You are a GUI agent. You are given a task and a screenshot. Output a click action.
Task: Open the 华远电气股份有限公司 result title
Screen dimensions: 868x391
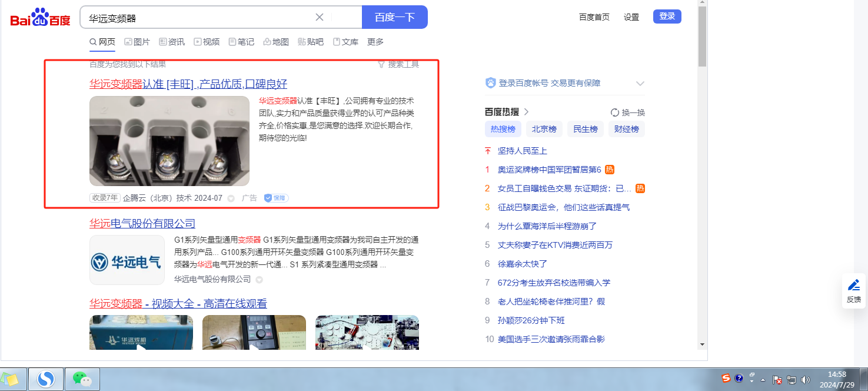pyautogui.click(x=142, y=223)
